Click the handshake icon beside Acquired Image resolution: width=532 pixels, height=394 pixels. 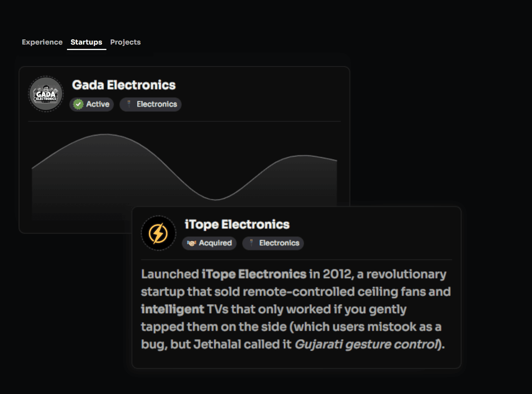[192, 243]
